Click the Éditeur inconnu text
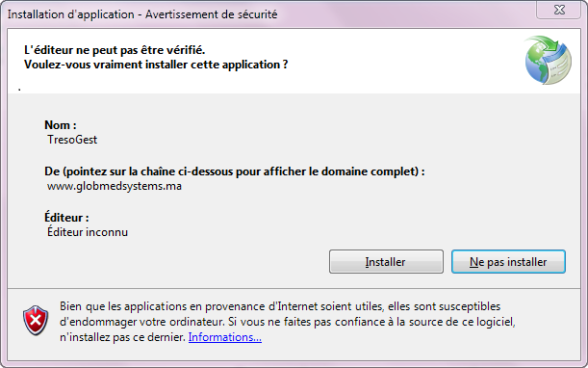This screenshot has width=588, height=368. 88,232
